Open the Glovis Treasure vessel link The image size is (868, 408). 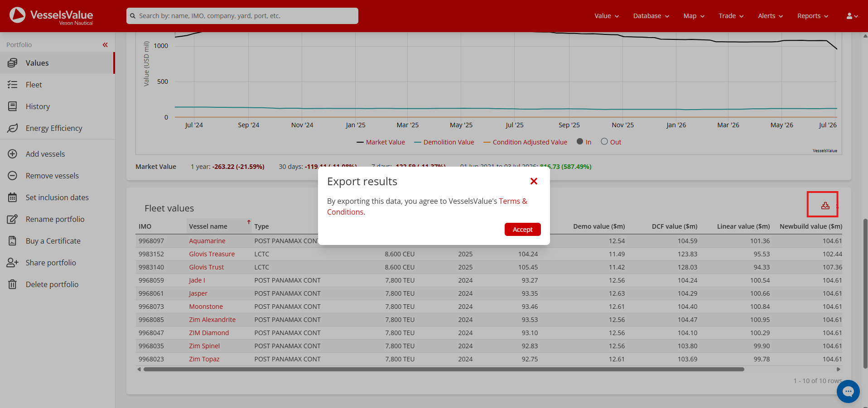[212, 254]
